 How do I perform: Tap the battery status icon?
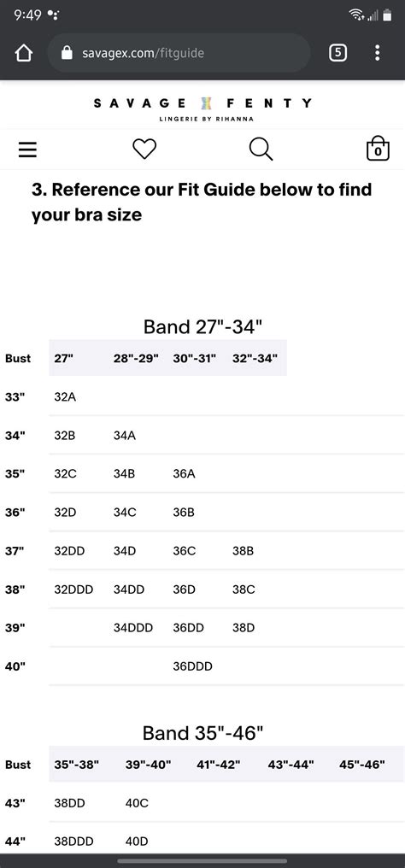[x=387, y=15]
